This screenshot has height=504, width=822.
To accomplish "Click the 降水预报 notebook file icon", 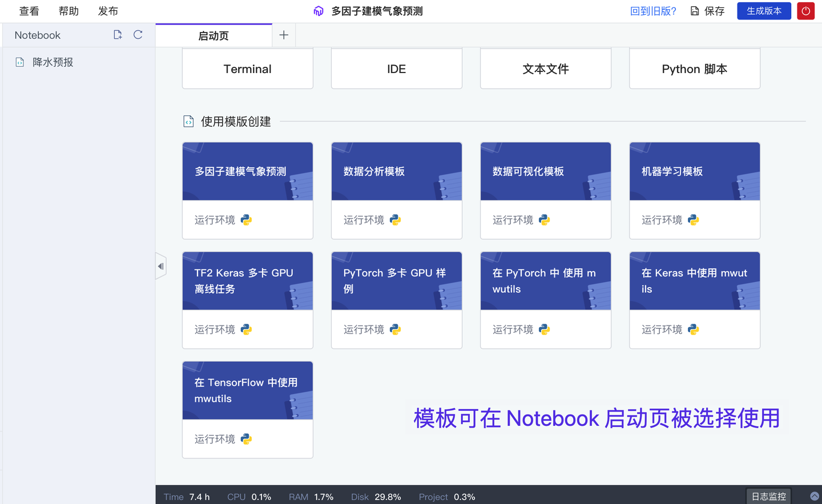I will point(19,62).
